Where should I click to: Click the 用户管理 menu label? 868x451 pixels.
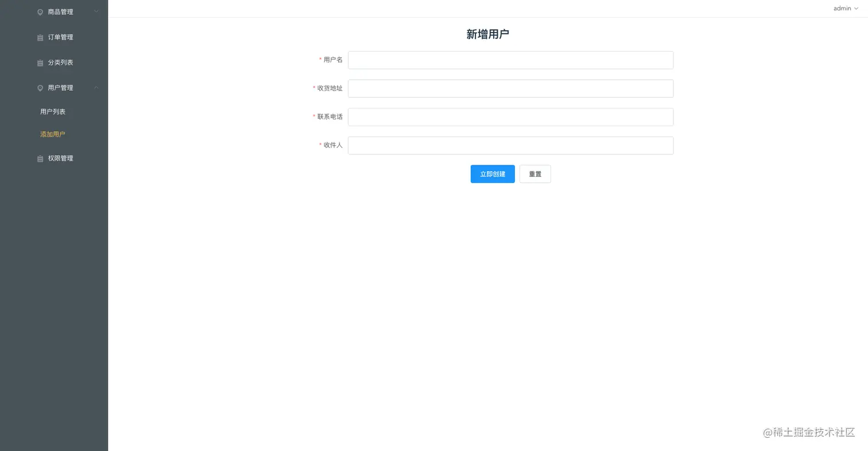pos(60,88)
